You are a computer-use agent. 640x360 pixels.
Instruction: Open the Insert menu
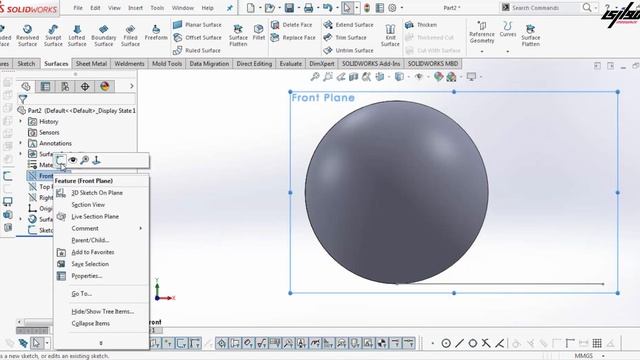(x=136, y=8)
